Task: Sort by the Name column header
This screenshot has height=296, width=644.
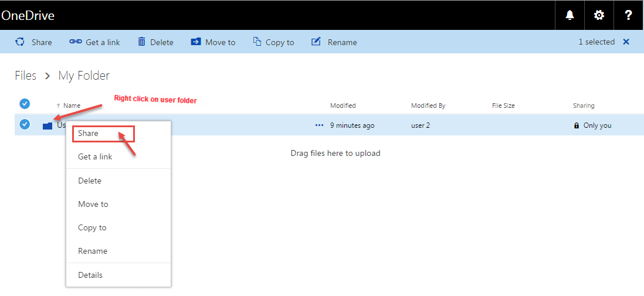Action: 72,106
